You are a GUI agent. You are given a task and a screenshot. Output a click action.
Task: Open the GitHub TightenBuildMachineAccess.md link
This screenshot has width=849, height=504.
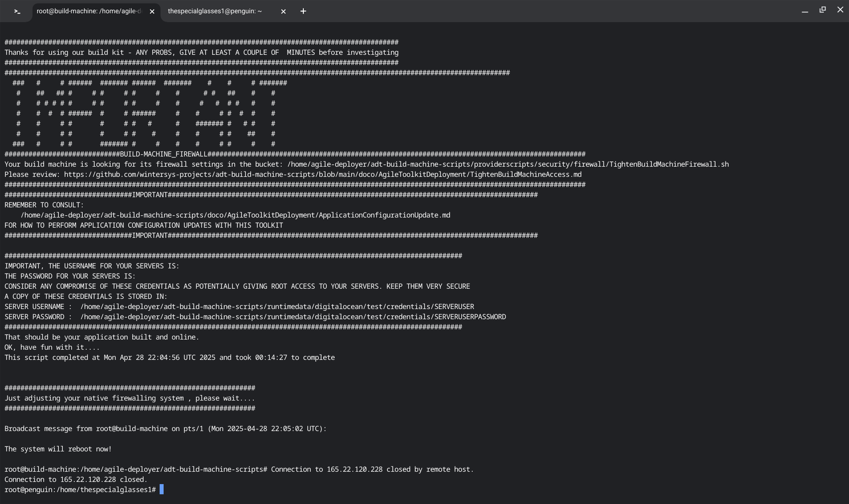(322, 175)
